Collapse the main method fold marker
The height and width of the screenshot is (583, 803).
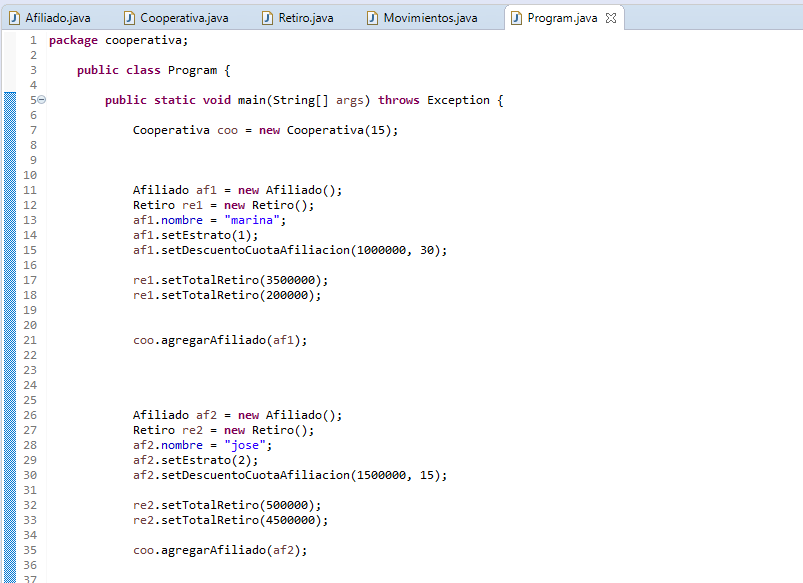click(42, 100)
